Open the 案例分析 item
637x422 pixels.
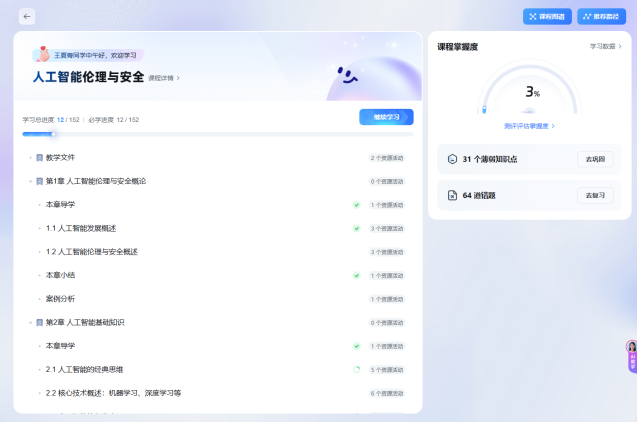point(60,299)
